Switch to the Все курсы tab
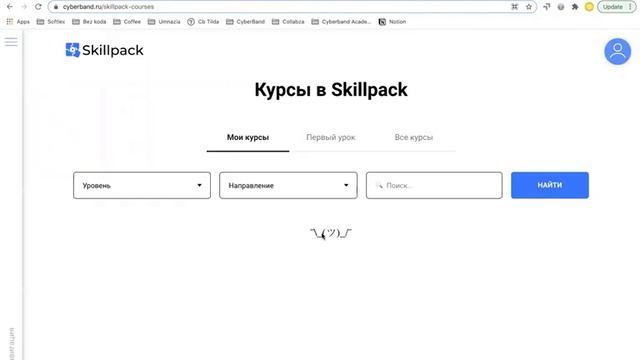The height and width of the screenshot is (360, 640). click(413, 138)
